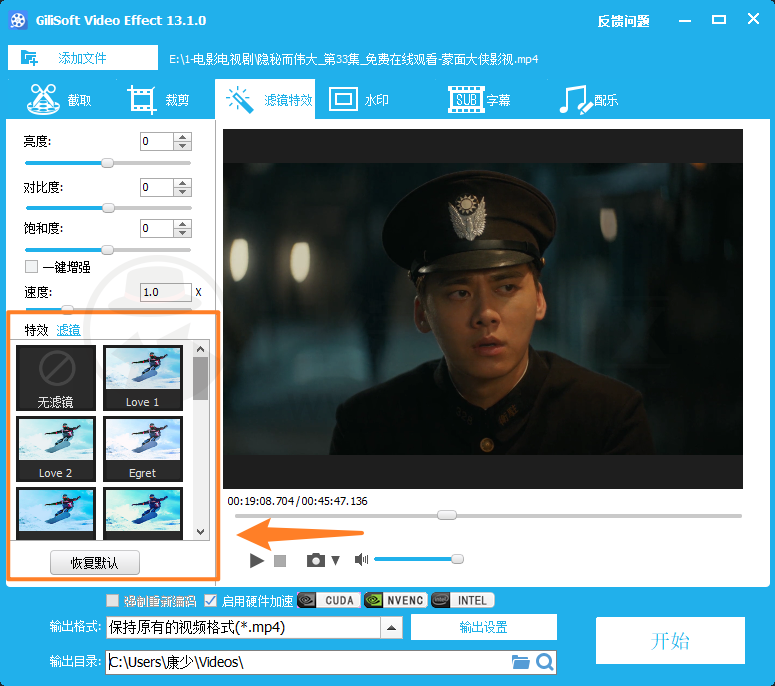Open the 裁剪 crop tab
Viewport: 775px width, 686px height.
(x=158, y=99)
